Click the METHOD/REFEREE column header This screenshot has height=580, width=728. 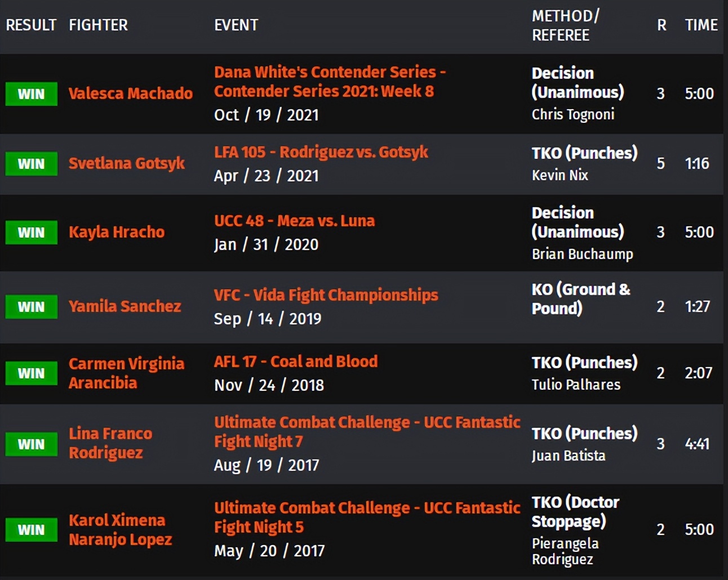565,25
